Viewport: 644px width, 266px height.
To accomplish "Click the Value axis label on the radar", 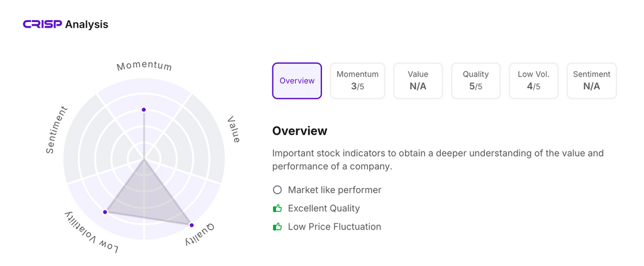I will click(233, 130).
